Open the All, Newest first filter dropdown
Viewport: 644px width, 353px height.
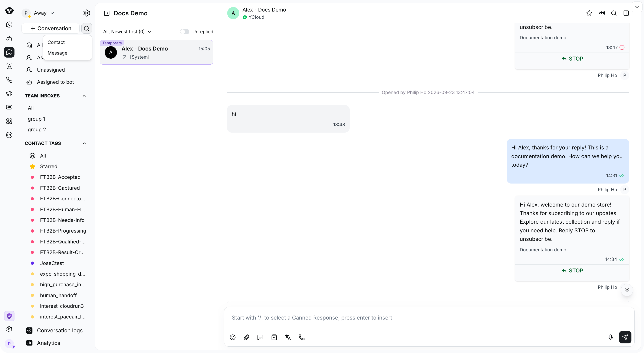coord(127,32)
